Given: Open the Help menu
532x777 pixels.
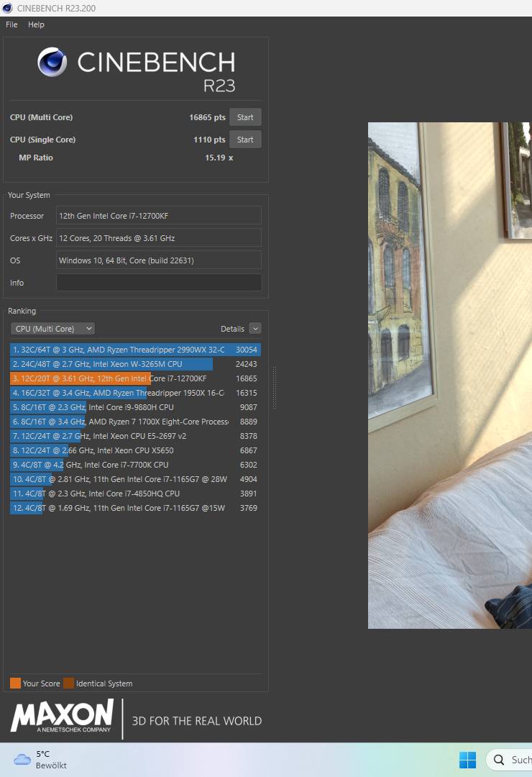Looking at the screenshot, I should point(36,24).
